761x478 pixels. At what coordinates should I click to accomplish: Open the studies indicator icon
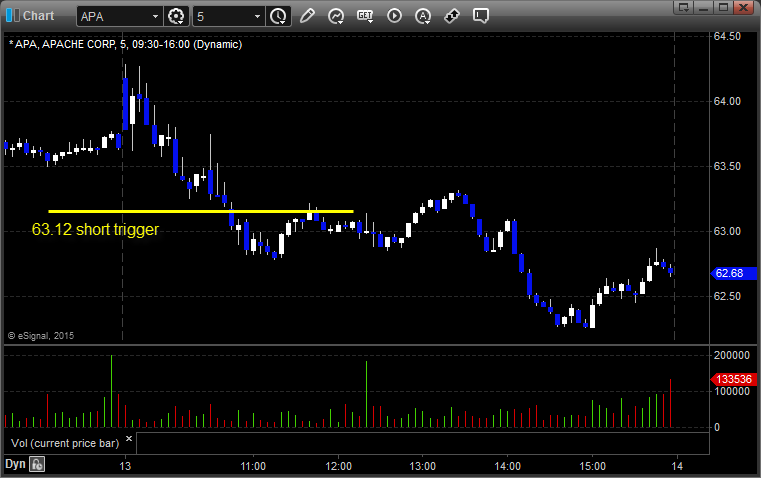(x=336, y=16)
